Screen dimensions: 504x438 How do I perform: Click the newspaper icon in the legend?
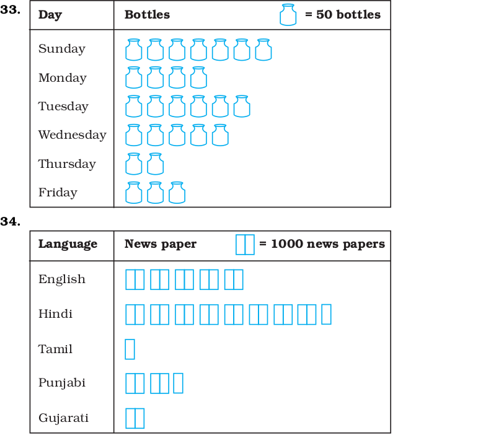245,245
